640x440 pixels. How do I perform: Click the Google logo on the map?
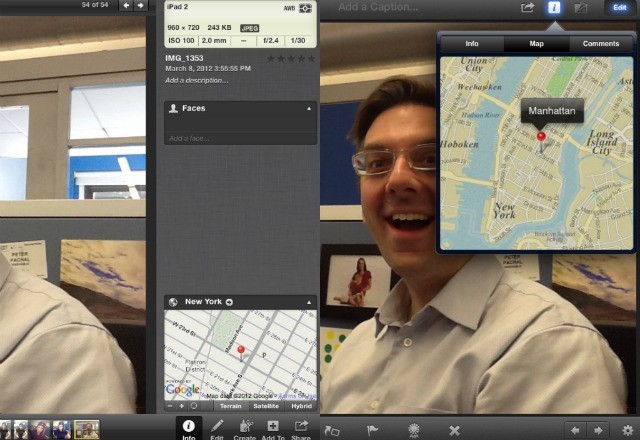pyautogui.click(x=182, y=390)
